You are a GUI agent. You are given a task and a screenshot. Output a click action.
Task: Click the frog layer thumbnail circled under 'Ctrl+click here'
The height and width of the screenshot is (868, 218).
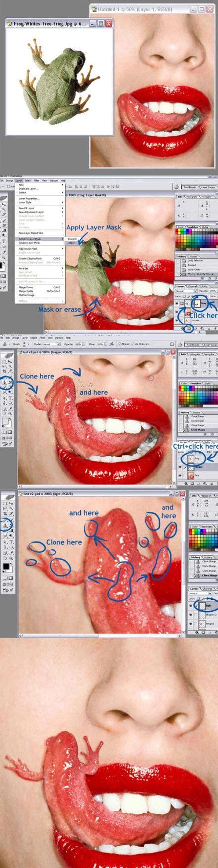pyautogui.click(x=191, y=458)
